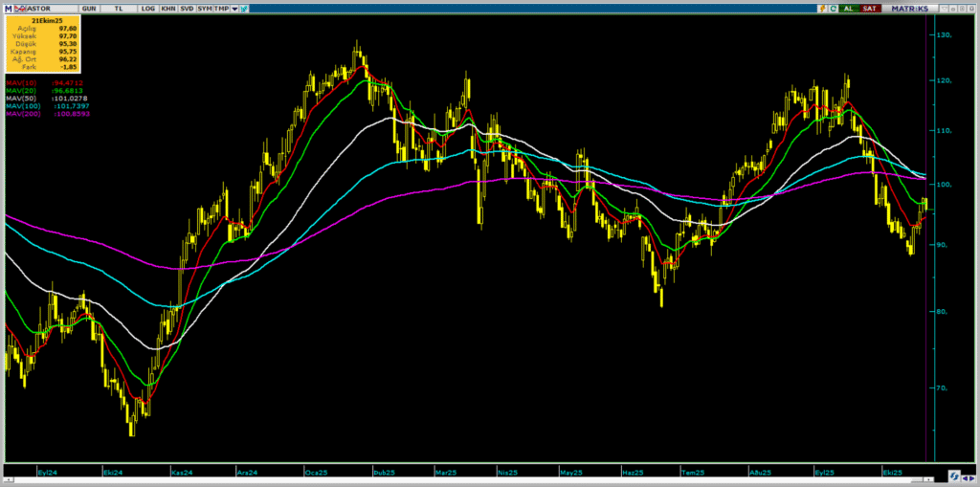Toggle the SVD option
Image resolution: width=980 pixels, height=487 pixels.
188,8
